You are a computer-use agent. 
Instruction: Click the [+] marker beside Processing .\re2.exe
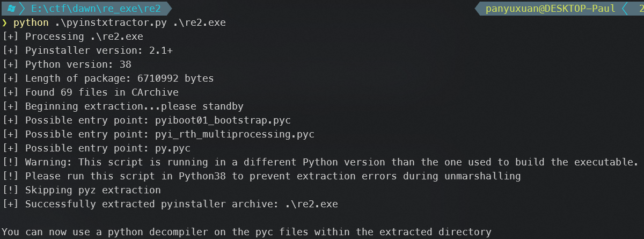click(x=10, y=37)
